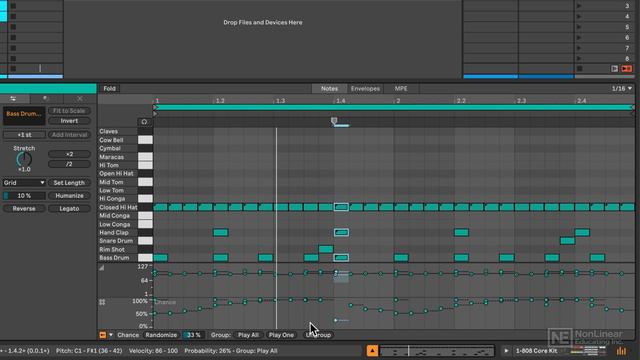Image resolution: width=640 pixels, height=360 pixels.
Task: Click the Stretch knob
Action: [24, 159]
